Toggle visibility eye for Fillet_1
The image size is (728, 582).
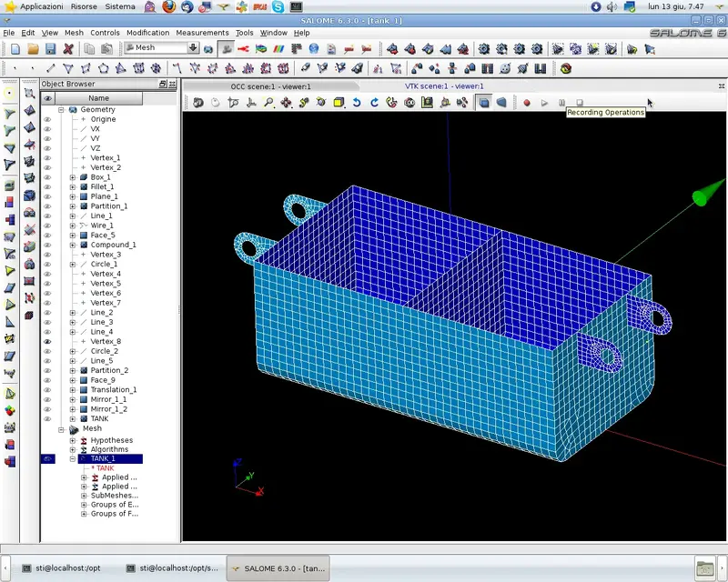[47, 187]
